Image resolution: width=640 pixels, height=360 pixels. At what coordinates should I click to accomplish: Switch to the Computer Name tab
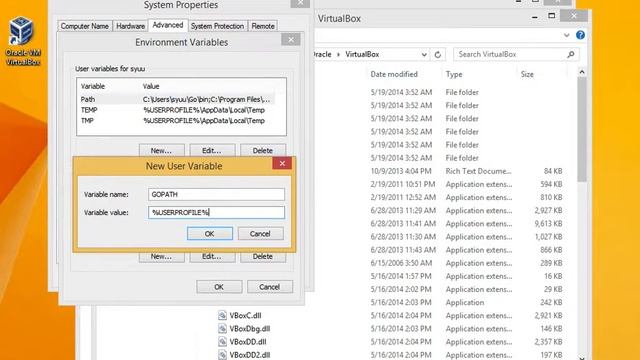pos(84,26)
